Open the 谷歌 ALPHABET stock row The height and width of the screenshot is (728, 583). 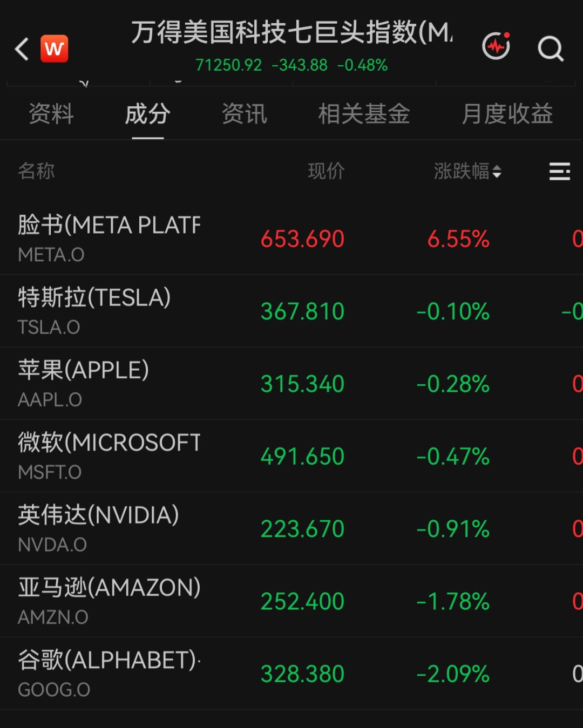(291, 674)
